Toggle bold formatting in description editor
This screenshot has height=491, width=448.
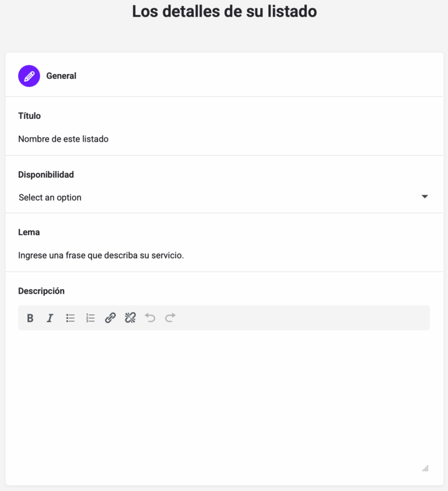[30, 318]
